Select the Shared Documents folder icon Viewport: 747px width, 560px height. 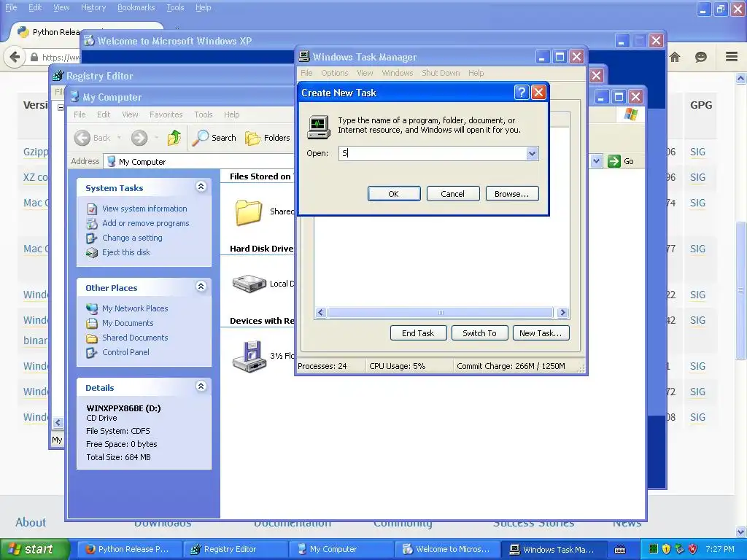[x=249, y=212]
